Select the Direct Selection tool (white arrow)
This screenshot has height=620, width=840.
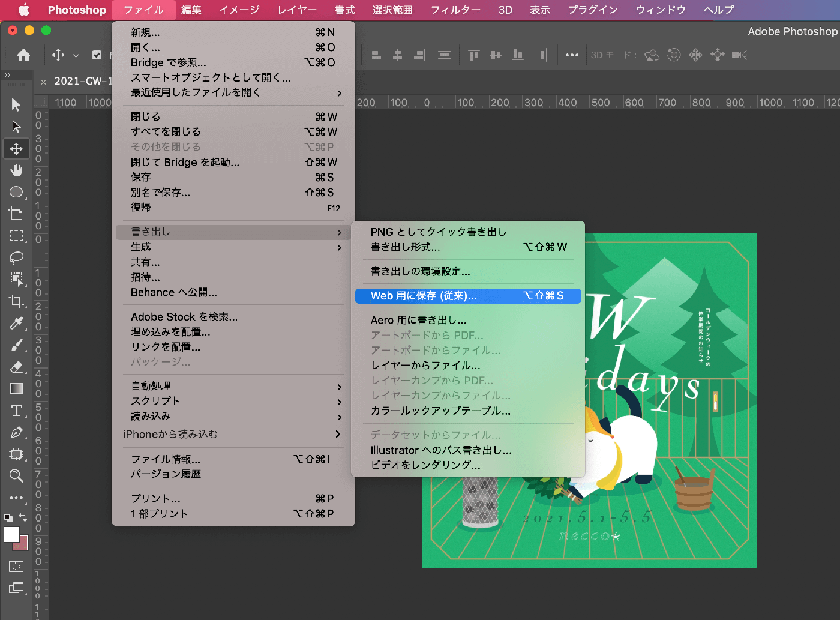click(16, 127)
